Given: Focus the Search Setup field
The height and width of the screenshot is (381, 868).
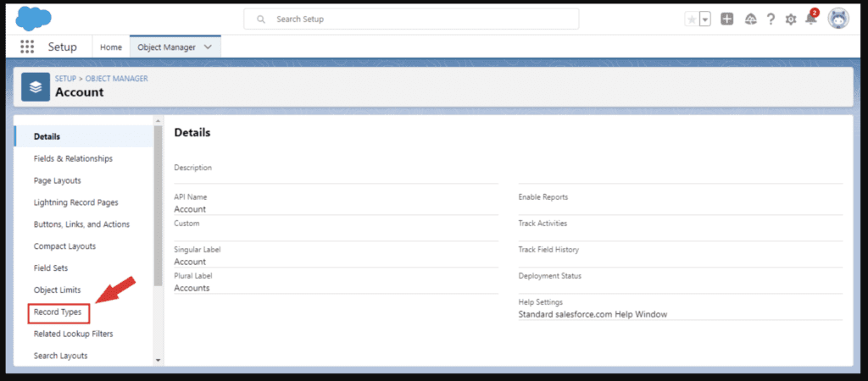Looking at the screenshot, I should [x=411, y=19].
